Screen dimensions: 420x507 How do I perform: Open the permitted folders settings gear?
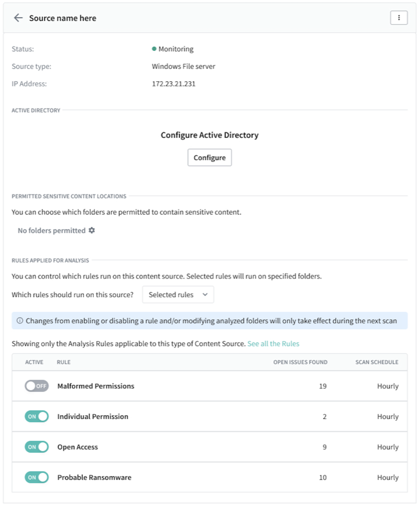pyautogui.click(x=91, y=230)
